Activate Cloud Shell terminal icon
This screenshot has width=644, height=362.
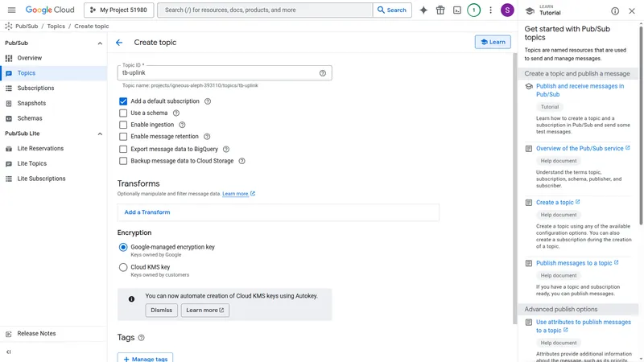457,10
